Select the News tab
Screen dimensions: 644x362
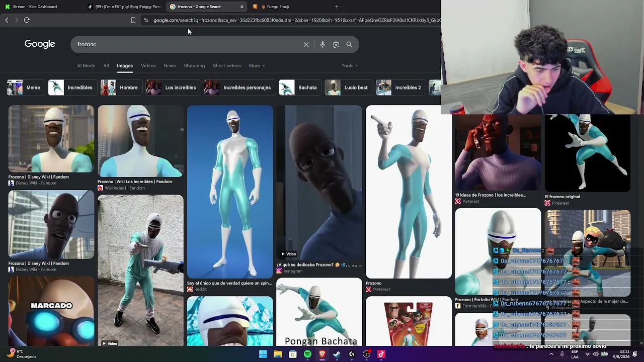tap(170, 66)
